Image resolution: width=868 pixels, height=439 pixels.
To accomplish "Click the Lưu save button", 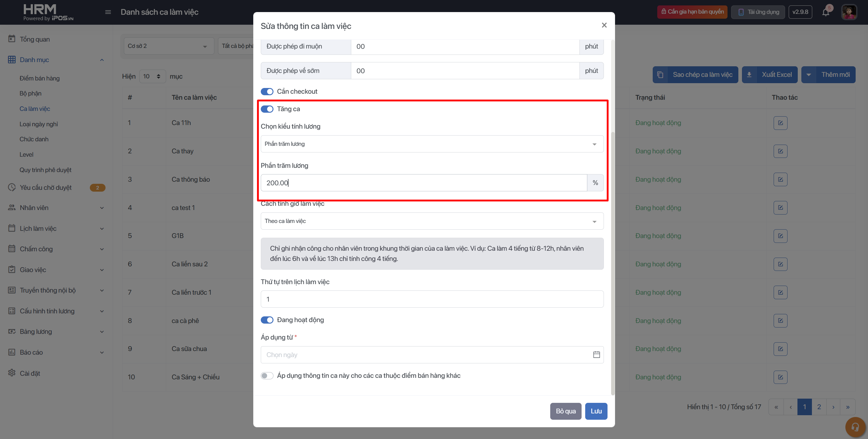I will pos(596,411).
